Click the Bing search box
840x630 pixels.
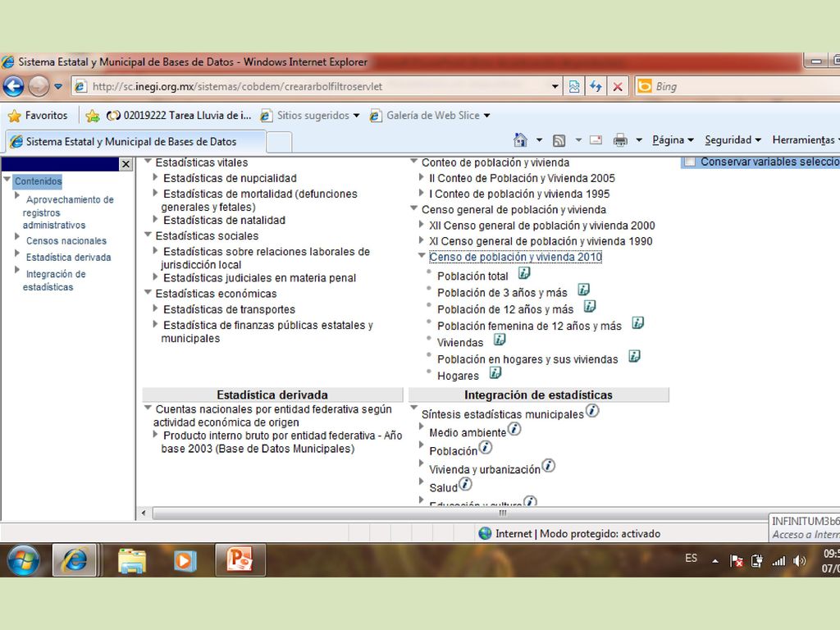pyautogui.click(x=746, y=86)
